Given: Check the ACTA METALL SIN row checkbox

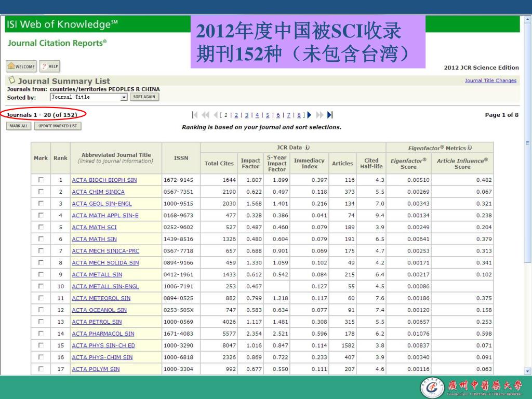Looking at the screenshot, I should 41,274.
